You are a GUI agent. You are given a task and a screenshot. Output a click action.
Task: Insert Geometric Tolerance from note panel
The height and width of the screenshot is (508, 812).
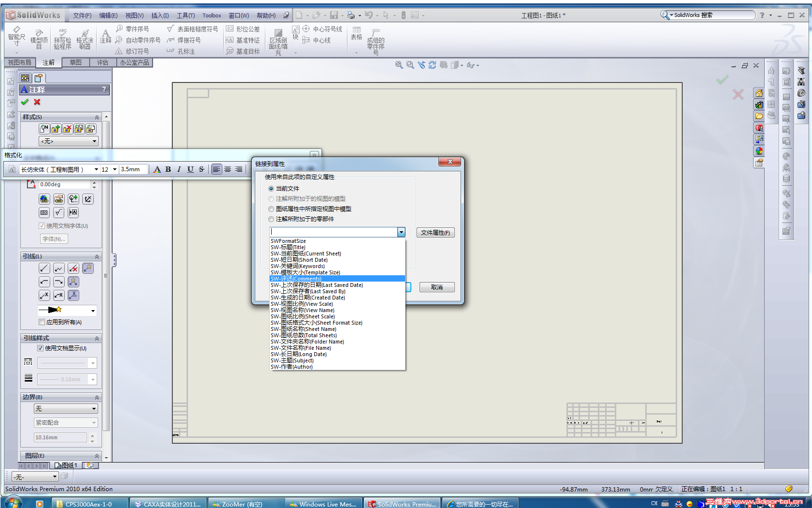[x=44, y=212]
